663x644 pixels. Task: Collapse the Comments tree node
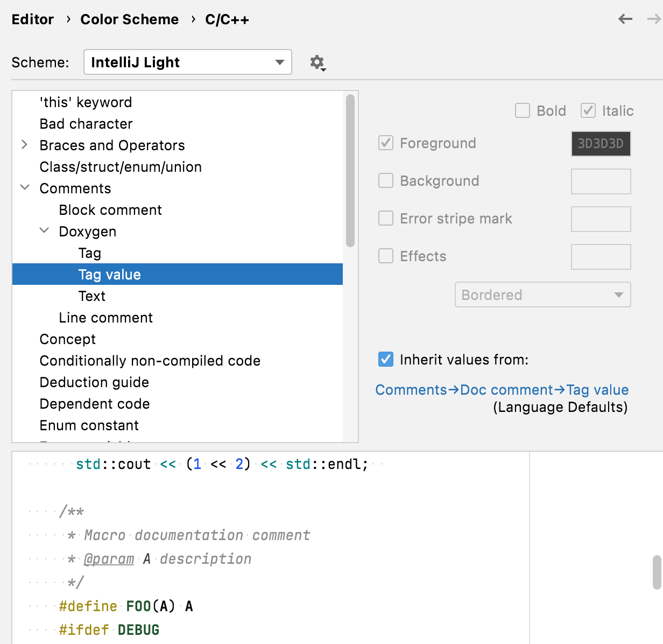(25, 188)
